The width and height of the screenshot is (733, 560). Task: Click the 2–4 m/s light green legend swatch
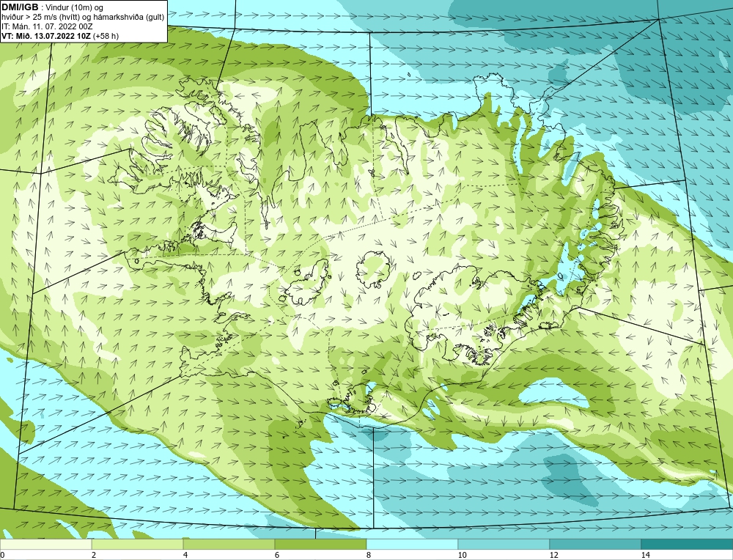pos(138,544)
